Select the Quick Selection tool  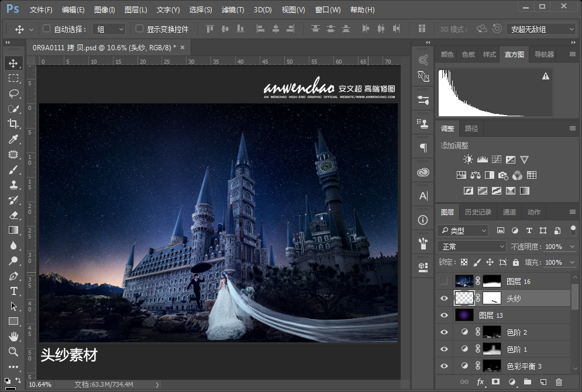(13, 109)
